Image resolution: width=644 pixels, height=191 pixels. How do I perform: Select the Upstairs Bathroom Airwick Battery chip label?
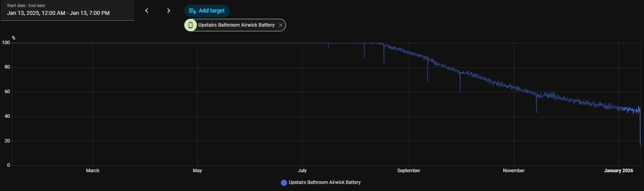[x=236, y=25]
